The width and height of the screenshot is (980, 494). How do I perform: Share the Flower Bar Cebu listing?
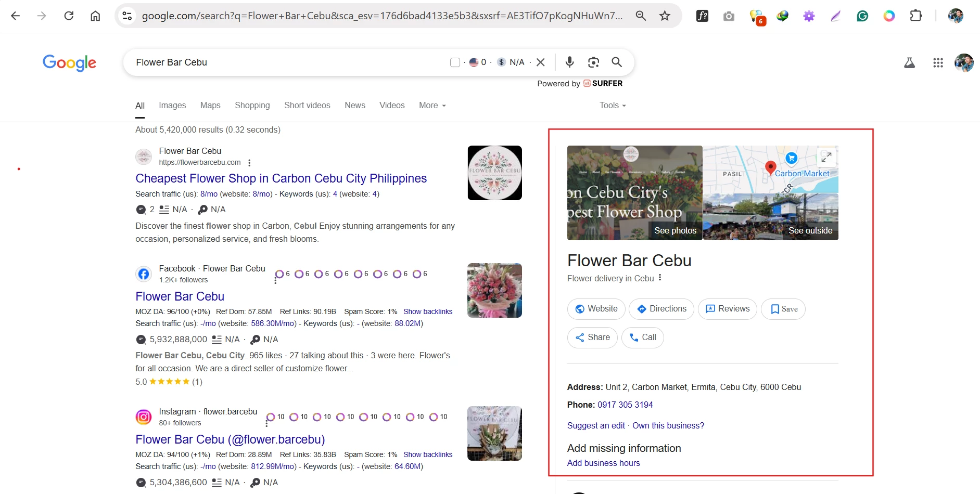coord(592,337)
